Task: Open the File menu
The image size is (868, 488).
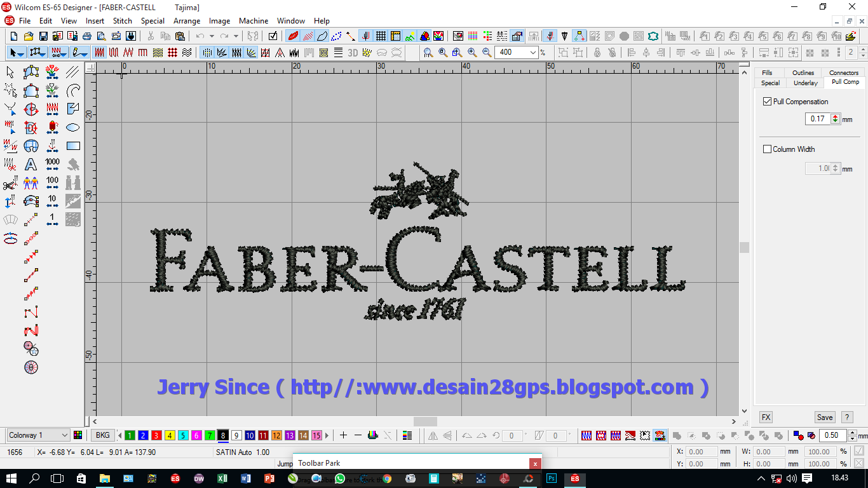Action: [25, 21]
